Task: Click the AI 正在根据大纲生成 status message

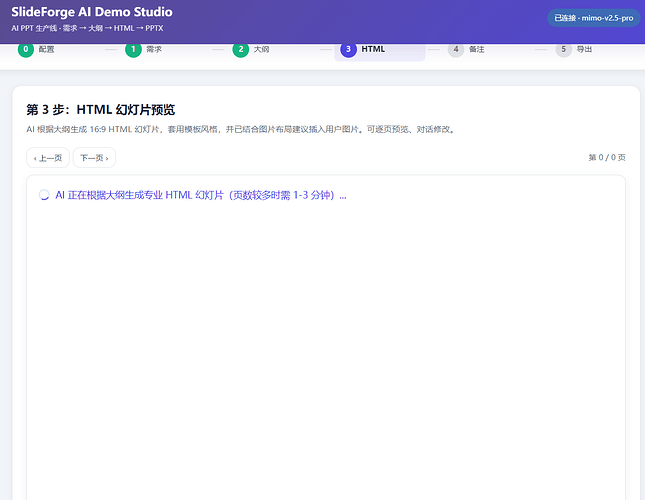Action: (201, 195)
